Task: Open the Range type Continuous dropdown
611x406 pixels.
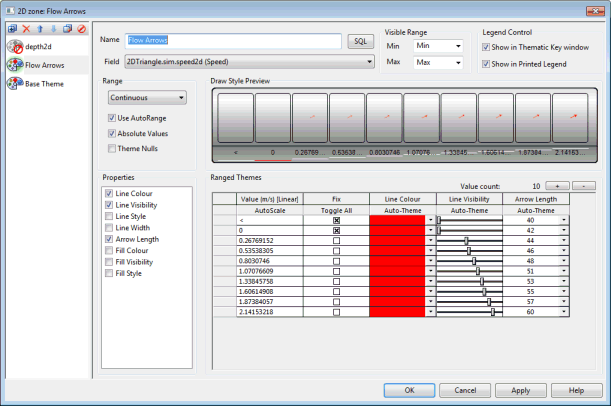Action: click(147, 97)
